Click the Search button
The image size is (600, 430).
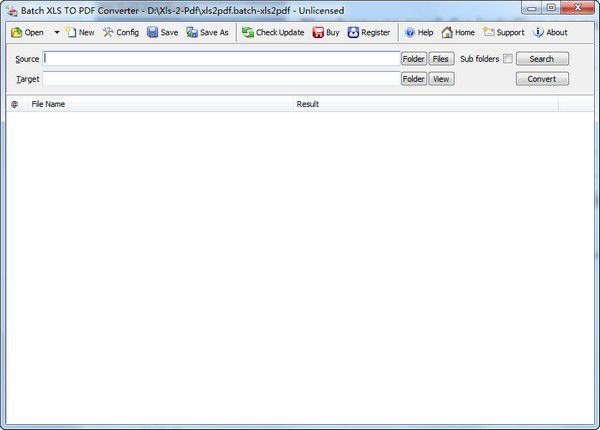click(542, 59)
